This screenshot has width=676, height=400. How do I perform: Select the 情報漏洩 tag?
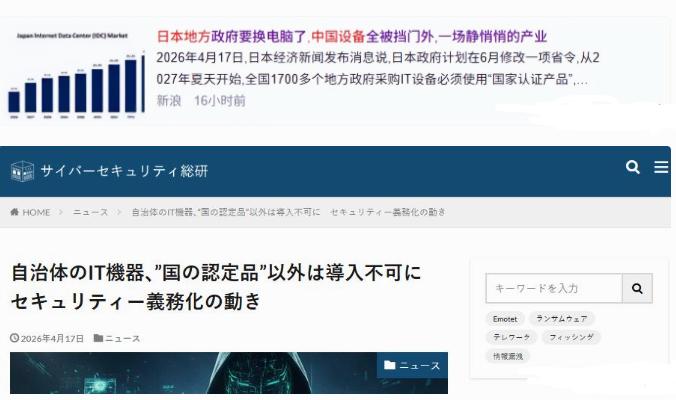pos(508,356)
